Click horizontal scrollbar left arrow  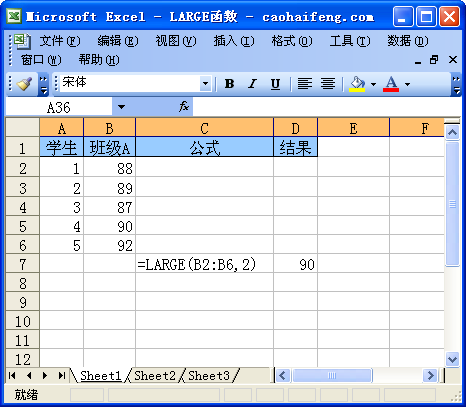(x=283, y=376)
